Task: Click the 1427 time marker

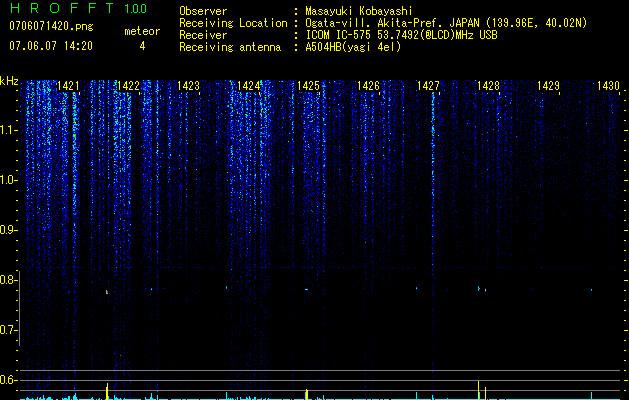Action: [x=428, y=86]
